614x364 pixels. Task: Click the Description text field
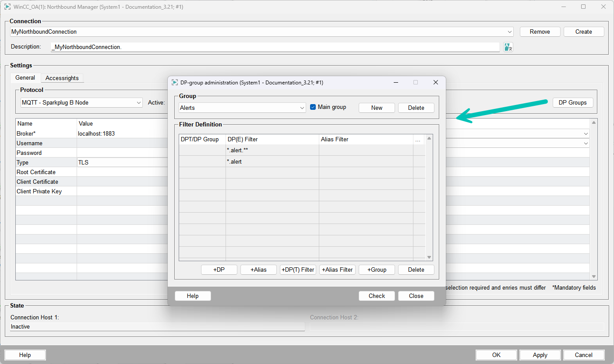275,47
